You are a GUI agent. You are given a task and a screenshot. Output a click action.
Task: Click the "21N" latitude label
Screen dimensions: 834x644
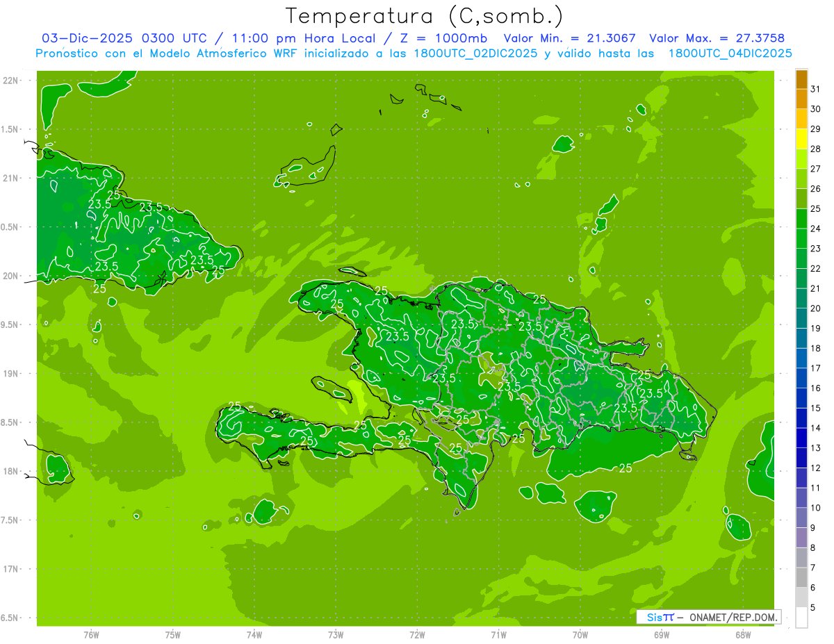[x=12, y=178]
